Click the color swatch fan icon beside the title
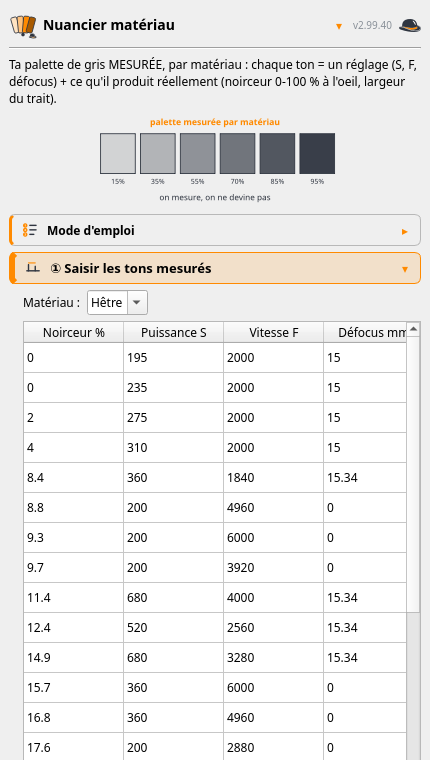The width and height of the screenshot is (430, 760). coord(23,26)
